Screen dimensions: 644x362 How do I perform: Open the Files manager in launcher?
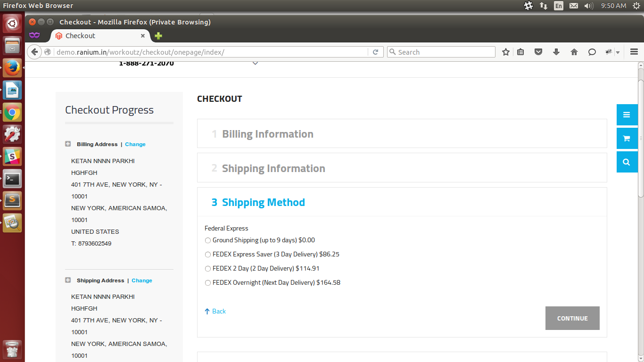pos(12,46)
